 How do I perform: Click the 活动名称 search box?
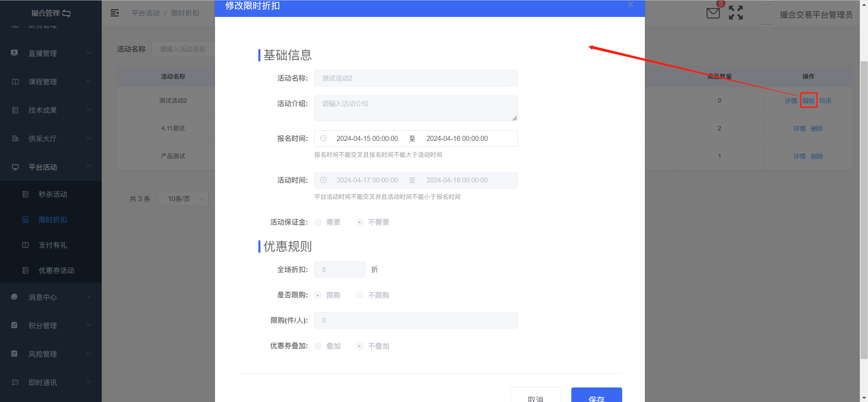pyautogui.click(x=183, y=49)
